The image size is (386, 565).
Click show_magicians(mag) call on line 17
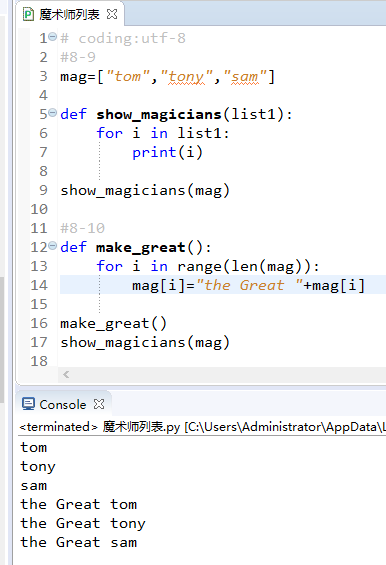pyautogui.click(x=145, y=342)
